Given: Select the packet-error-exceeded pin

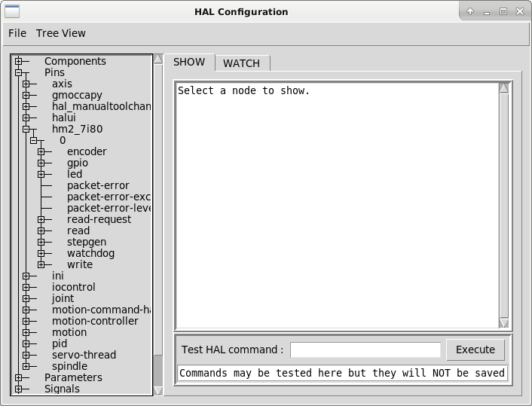Looking at the screenshot, I should pos(109,197).
